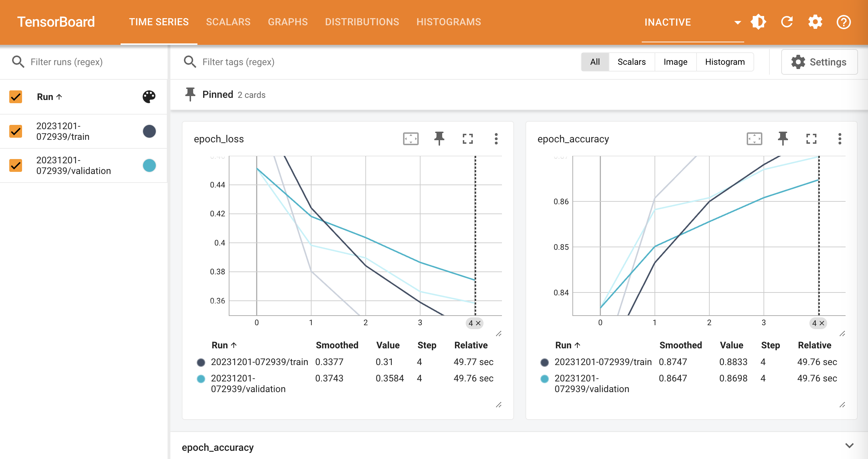Click epoch_accuracy train value 0.8833
This screenshot has height=459, width=868.
[734, 362]
